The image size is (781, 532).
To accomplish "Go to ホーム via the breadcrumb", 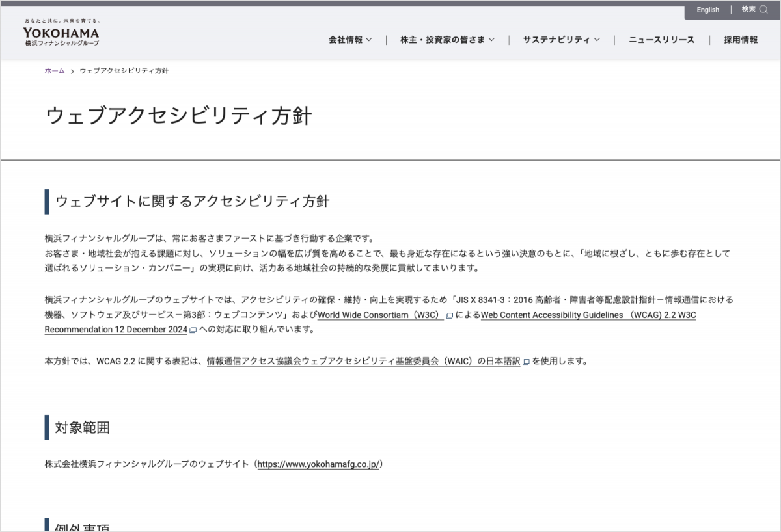I will 53,70.
